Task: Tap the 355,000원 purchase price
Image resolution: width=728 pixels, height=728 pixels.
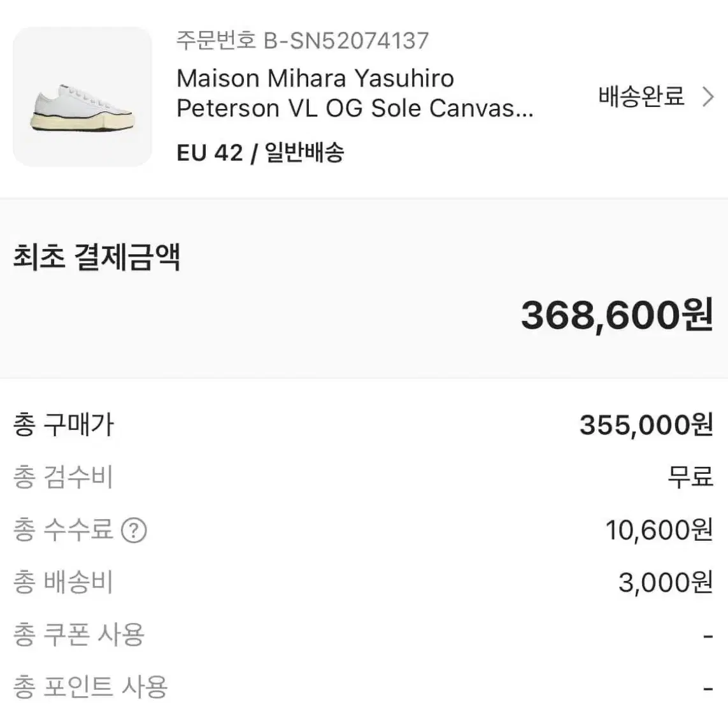Action: coord(646,425)
